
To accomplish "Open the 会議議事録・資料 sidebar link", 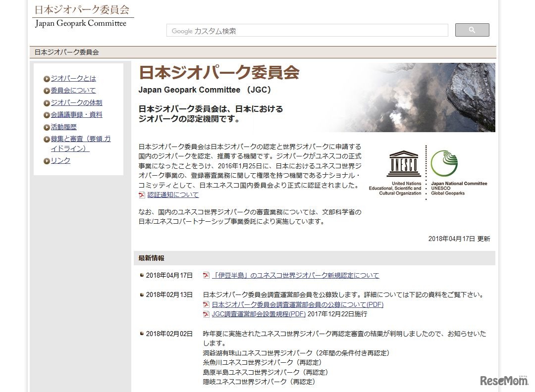I will (x=76, y=114).
